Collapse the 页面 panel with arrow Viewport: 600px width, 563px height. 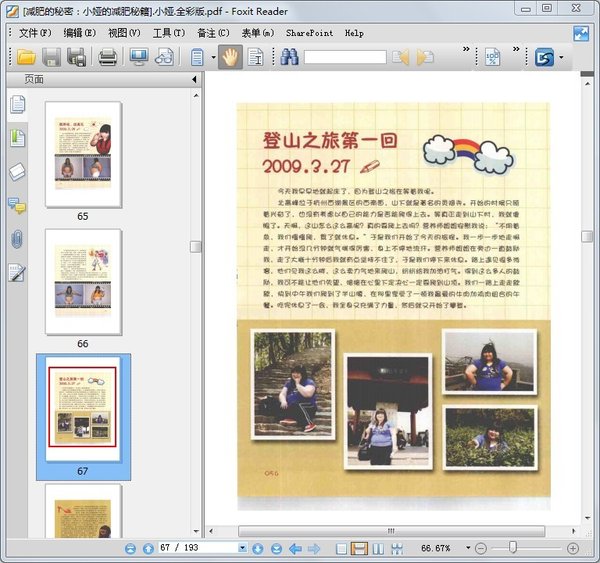tap(193, 79)
